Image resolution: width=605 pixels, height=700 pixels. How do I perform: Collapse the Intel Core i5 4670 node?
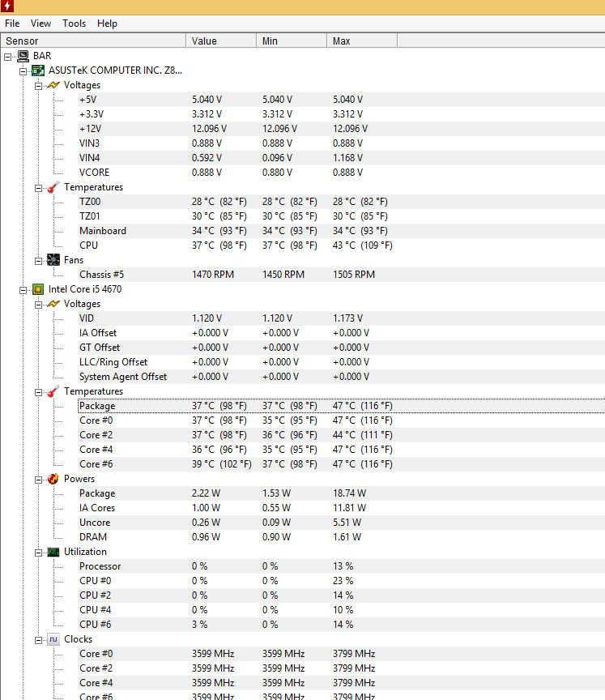tap(23, 290)
